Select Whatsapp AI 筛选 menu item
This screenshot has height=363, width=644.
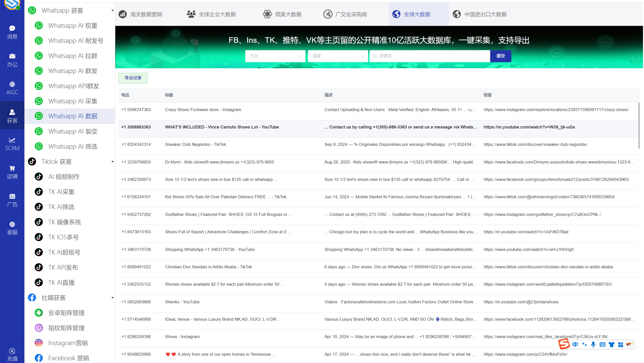73,146
